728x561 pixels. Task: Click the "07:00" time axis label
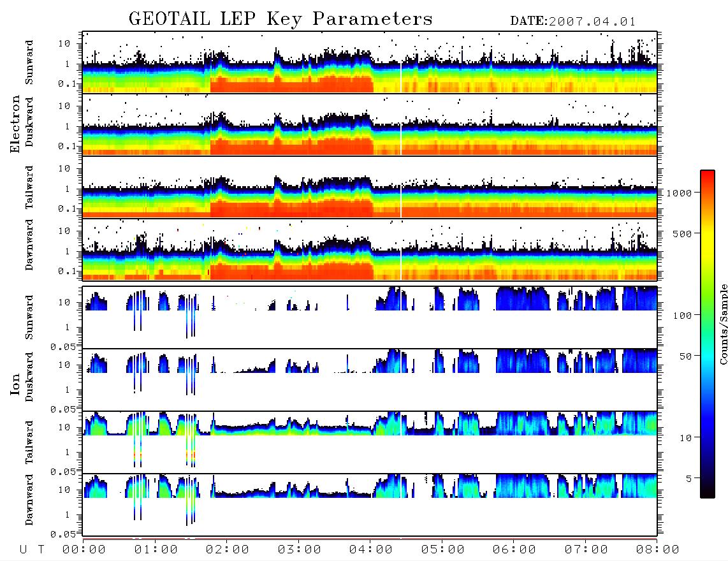point(586,550)
